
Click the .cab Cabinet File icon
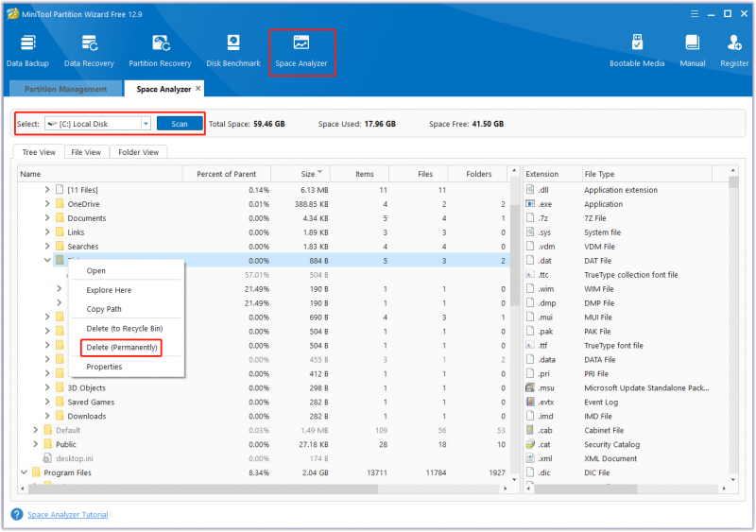coord(530,430)
